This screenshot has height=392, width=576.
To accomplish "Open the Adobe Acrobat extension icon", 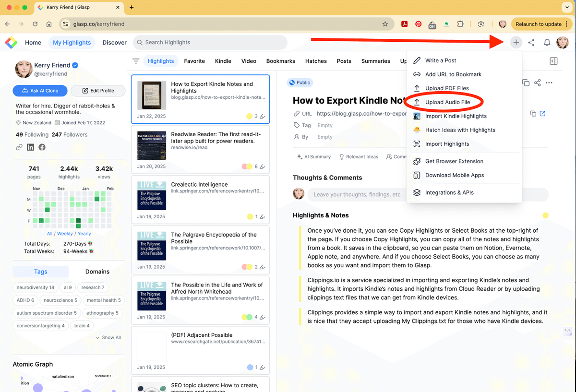I will (x=405, y=24).
